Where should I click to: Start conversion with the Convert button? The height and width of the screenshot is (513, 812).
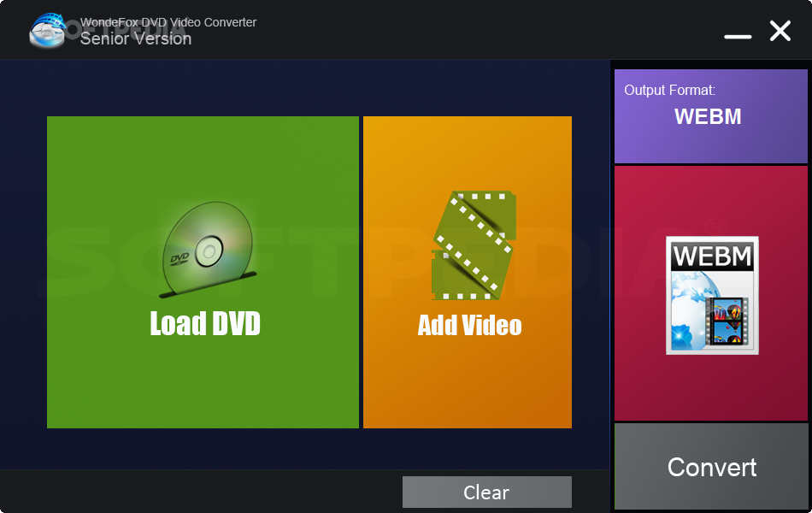[x=710, y=466]
